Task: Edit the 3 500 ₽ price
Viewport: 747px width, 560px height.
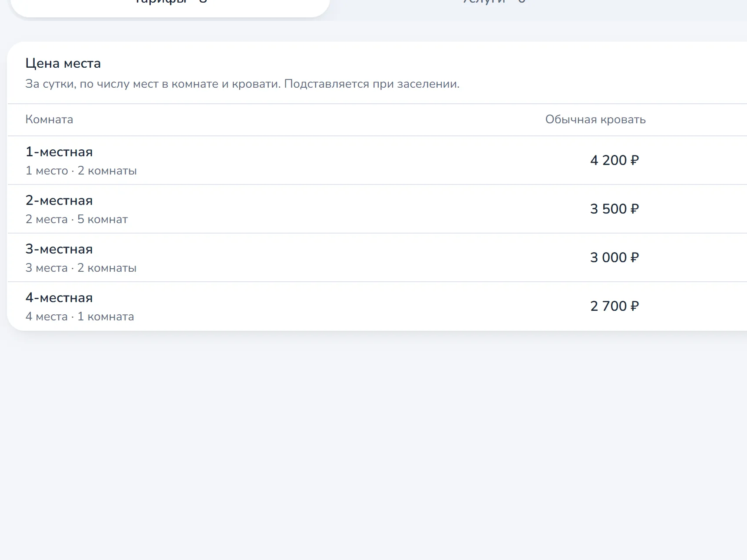Action: point(615,209)
